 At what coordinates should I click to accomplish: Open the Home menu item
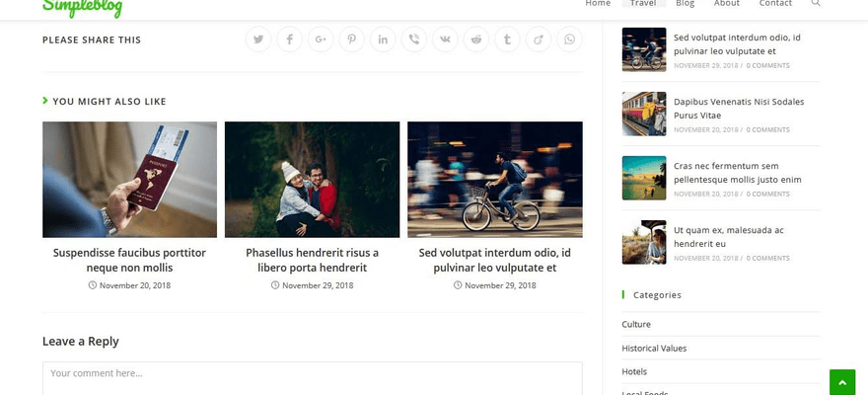pyautogui.click(x=598, y=3)
